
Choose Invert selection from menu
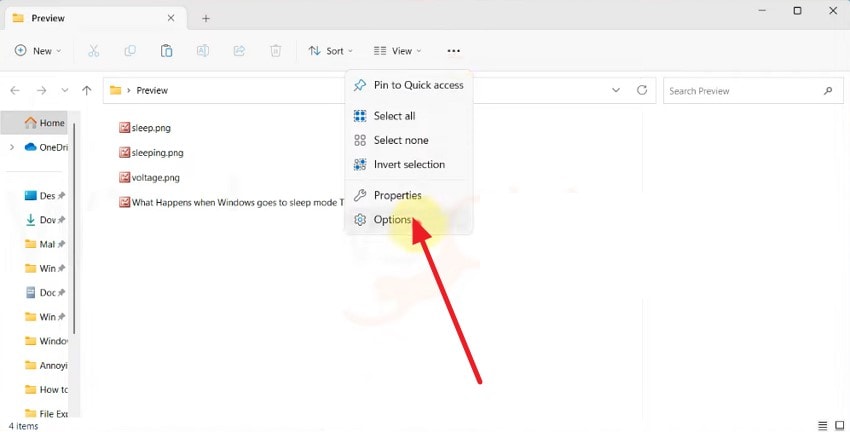pyautogui.click(x=409, y=165)
